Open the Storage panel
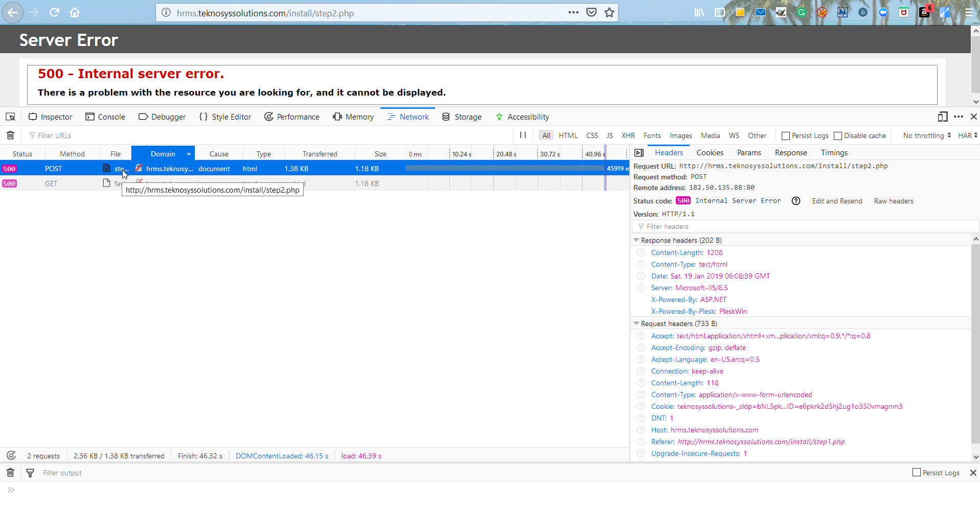The height and width of the screenshot is (509, 980). click(462, 117)
